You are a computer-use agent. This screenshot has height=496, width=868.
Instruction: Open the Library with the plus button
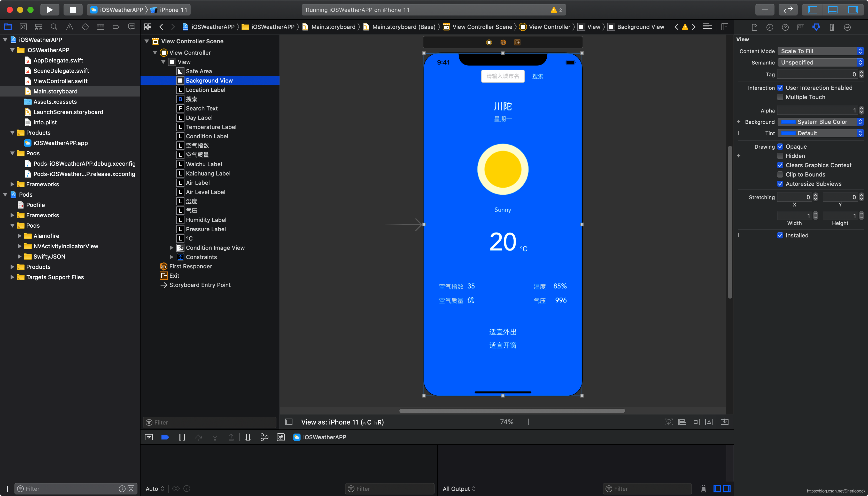pyautogui.click(x=765, y=10)
